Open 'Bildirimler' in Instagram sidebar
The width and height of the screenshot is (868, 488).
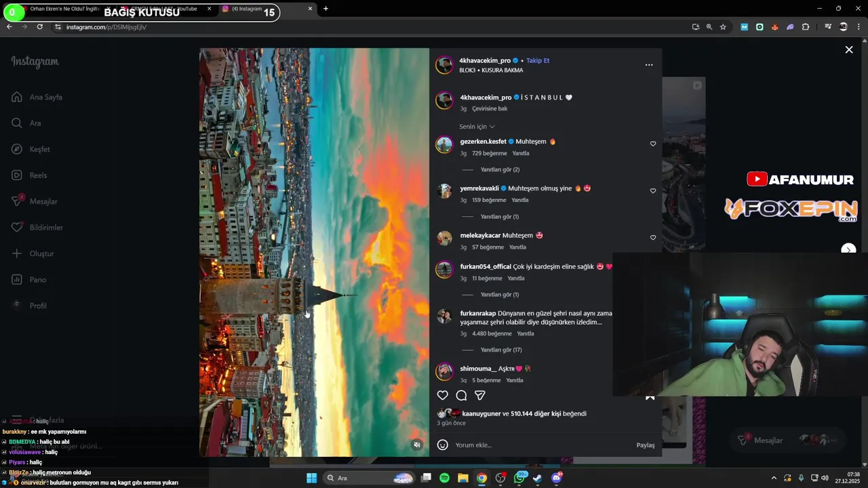tap(37, 227)
